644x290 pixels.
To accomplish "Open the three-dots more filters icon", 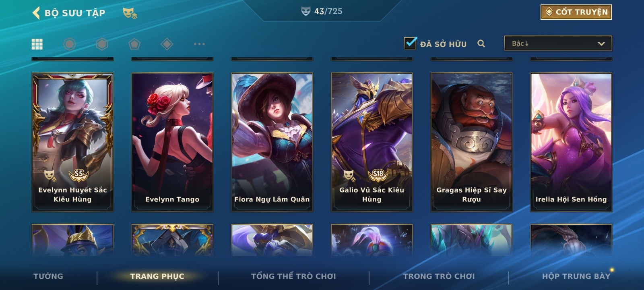I will pyautogui.click(x=199, y=44).
